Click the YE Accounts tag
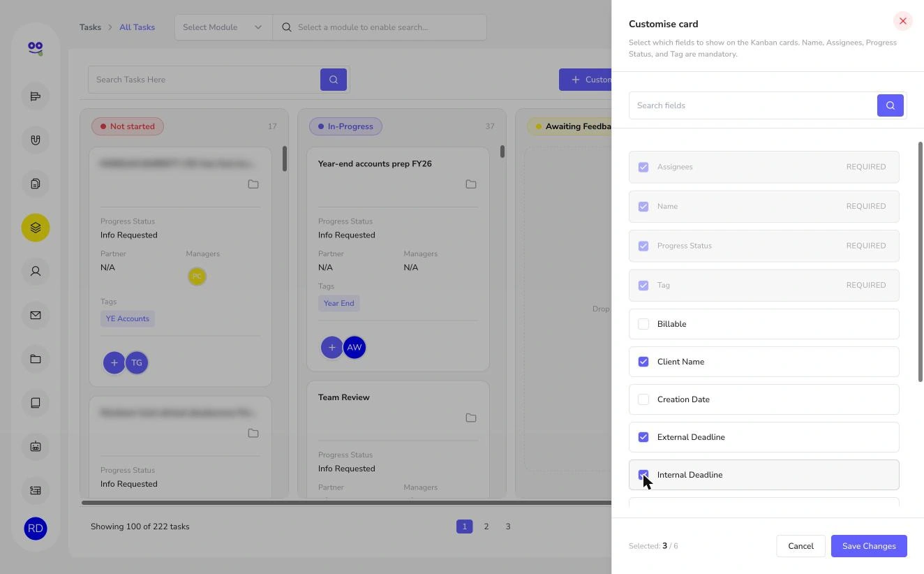The height and width of the screenshot is (574, 924). 128,318
